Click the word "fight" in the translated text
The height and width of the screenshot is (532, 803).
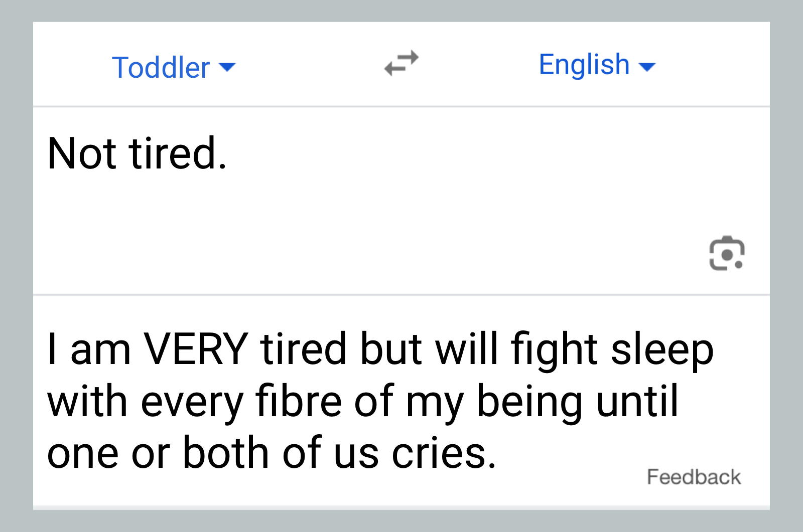click(554, 349)
